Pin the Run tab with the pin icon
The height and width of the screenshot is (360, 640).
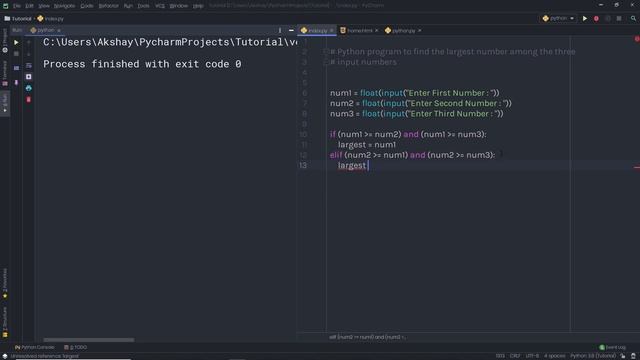pyautogui.click(x=16, y=82)
